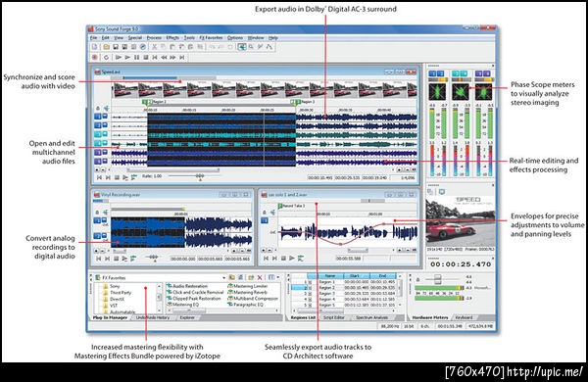Click the Open folder icon in main toolbar
Screen dimensions: 588x382
[107, 47]
